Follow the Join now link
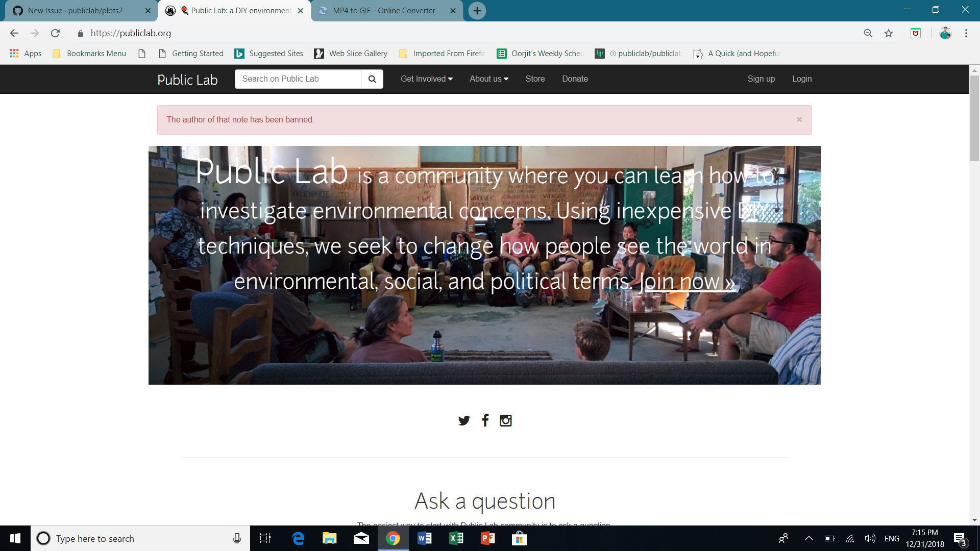The width and height of the screenshot is (980, 551). 687,282
